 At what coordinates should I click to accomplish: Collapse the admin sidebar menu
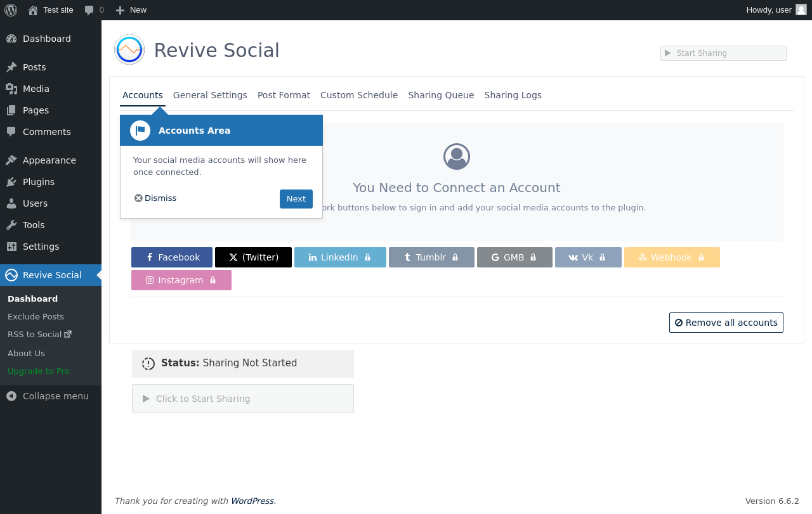coord(48,396)
